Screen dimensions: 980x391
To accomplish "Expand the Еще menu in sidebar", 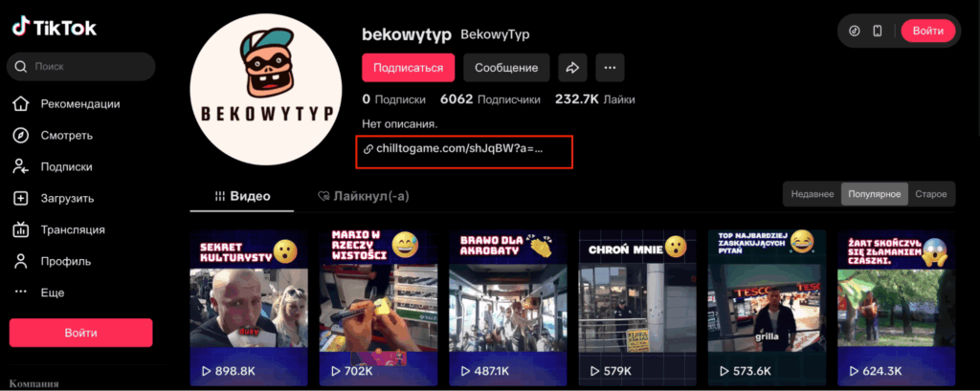I will 38,293.
